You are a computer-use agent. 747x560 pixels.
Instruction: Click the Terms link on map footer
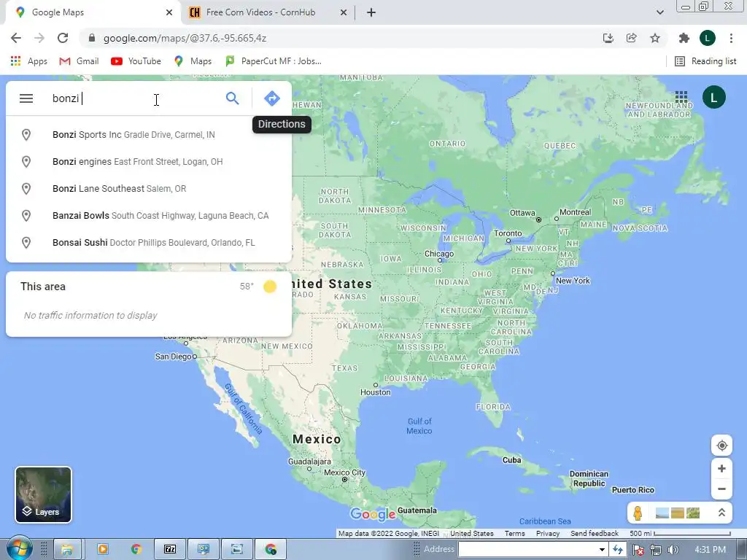pyautogui.click(x=514, y=533)
